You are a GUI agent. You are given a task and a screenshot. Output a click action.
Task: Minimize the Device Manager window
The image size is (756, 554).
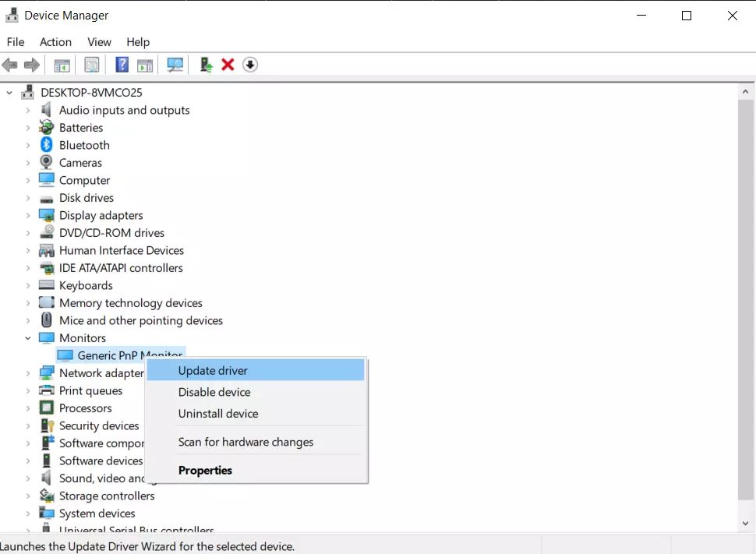[641, 16]
